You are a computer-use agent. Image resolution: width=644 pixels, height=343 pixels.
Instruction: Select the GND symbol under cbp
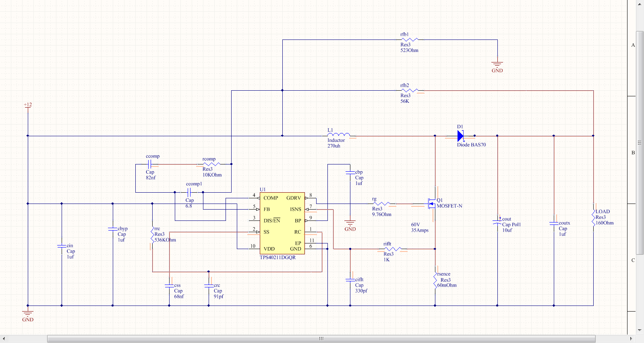coord(350,226)
